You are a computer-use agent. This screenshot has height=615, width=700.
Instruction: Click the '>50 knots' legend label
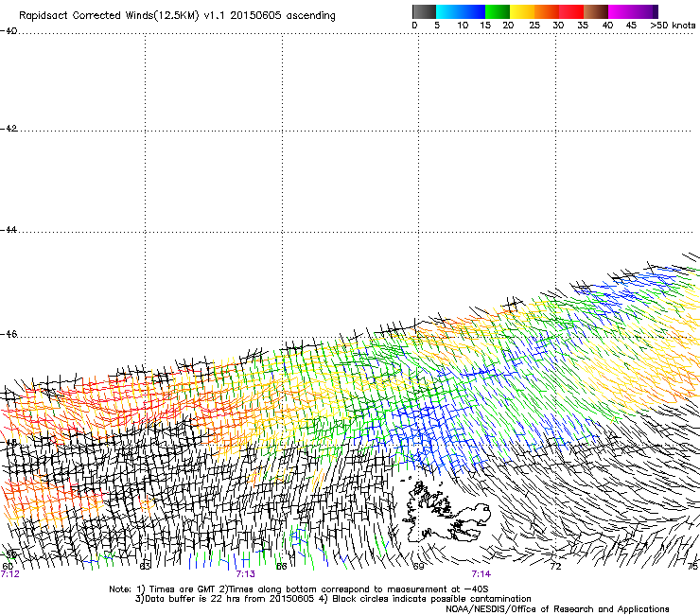click(673, 26)
